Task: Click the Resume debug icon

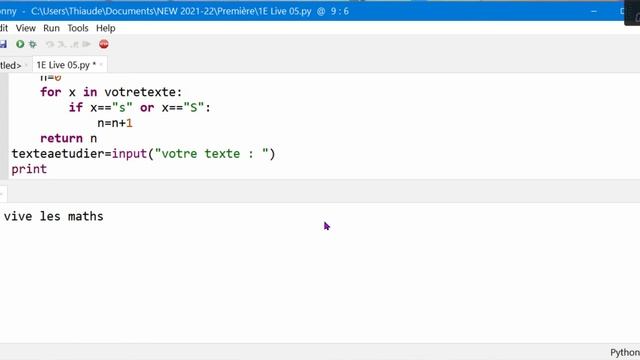Action: (86, 44)
